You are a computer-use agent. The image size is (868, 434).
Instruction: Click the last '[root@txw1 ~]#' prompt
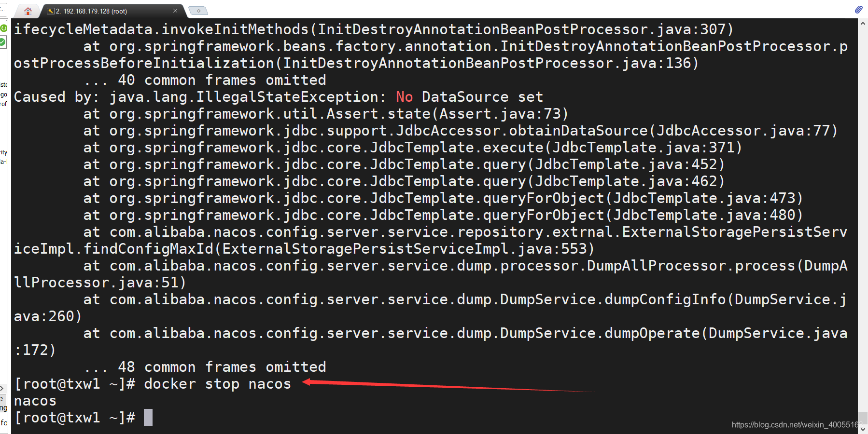(74, 418)
